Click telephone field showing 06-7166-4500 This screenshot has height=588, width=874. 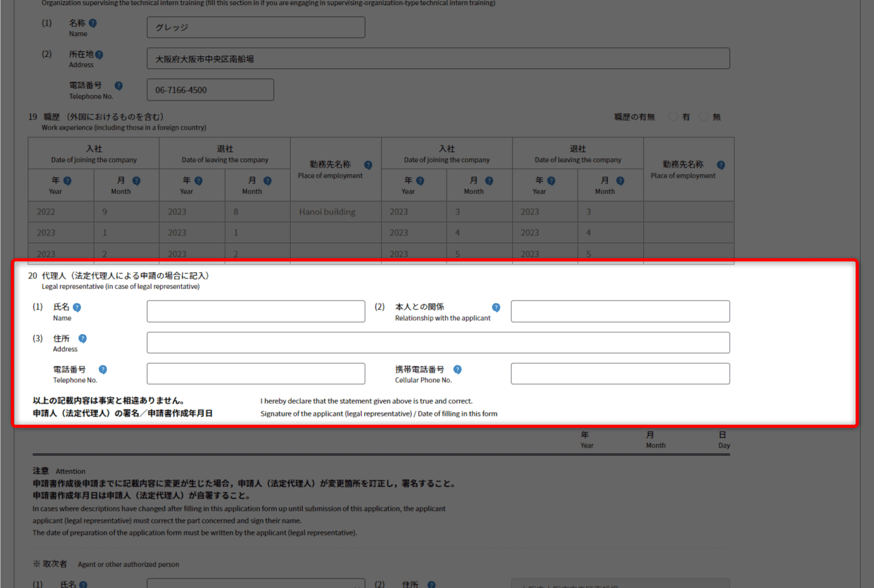click(210, 90)
